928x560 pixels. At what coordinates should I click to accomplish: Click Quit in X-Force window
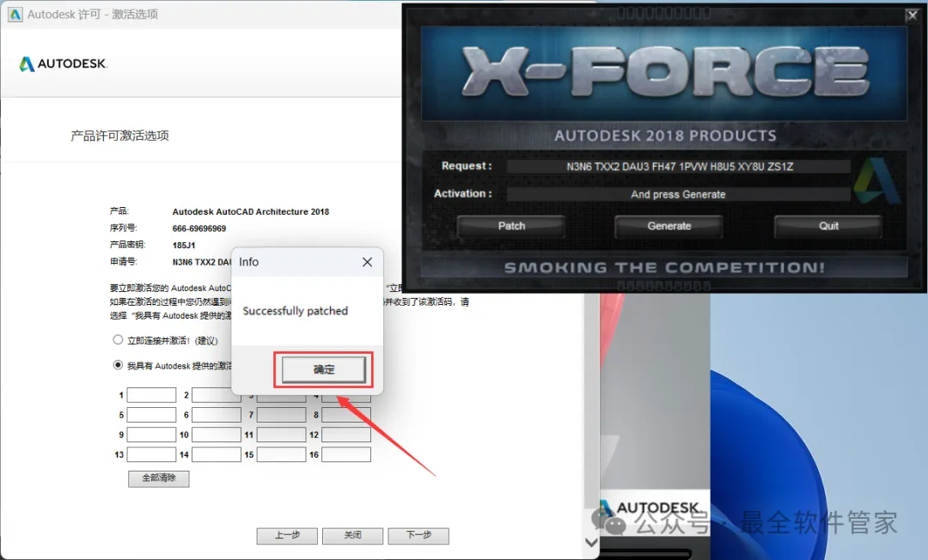828,226
